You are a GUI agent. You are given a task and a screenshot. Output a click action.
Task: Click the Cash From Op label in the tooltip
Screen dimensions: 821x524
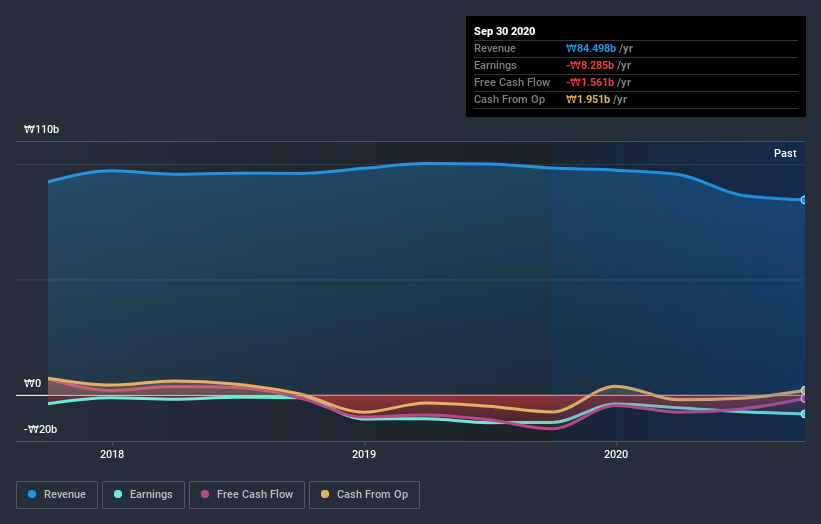point(509,99)
